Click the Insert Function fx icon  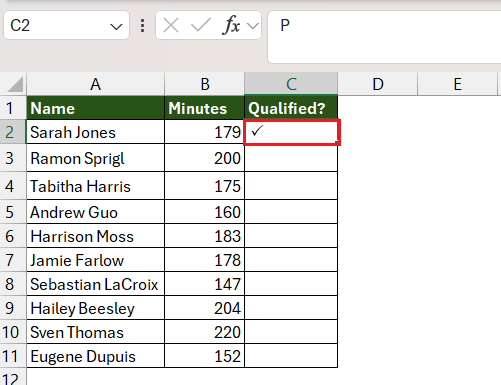(x=231, y=25)
